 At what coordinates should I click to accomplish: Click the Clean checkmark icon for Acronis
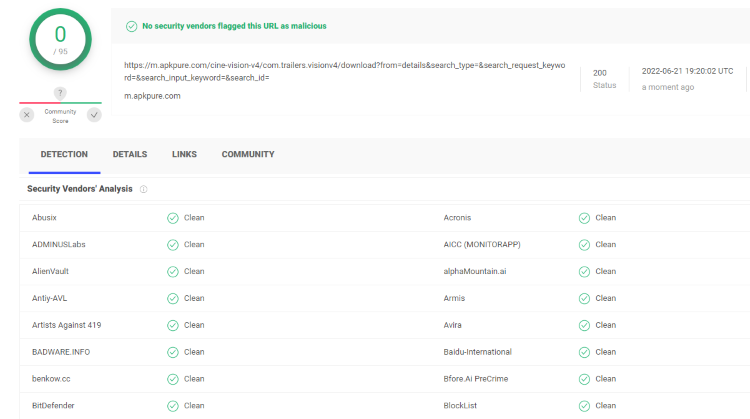pos(585,217)
